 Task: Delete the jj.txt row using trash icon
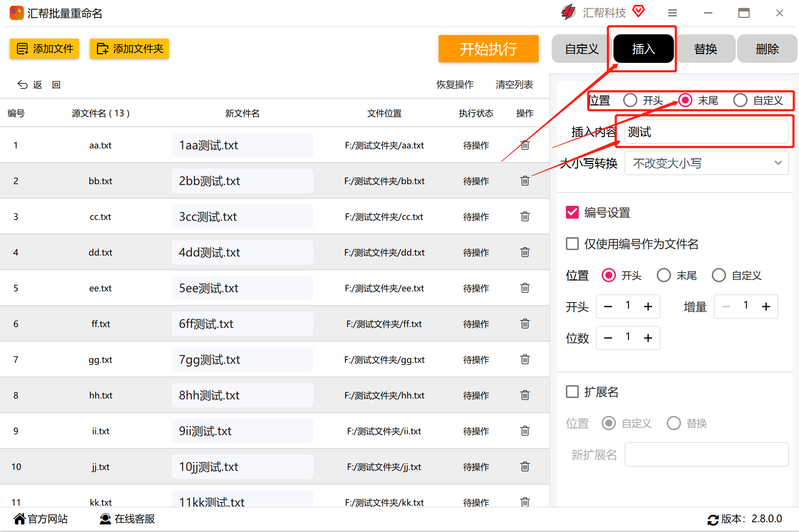[525, 467]
